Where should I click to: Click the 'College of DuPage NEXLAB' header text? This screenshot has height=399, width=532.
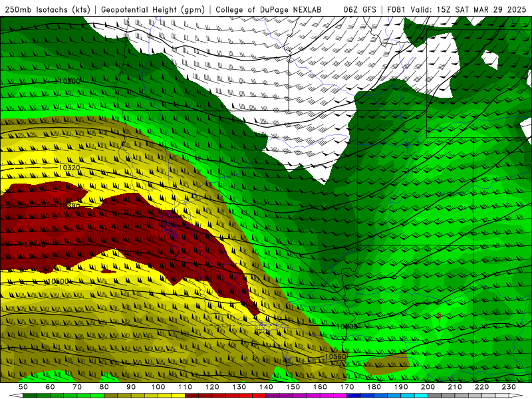(268, 9)
